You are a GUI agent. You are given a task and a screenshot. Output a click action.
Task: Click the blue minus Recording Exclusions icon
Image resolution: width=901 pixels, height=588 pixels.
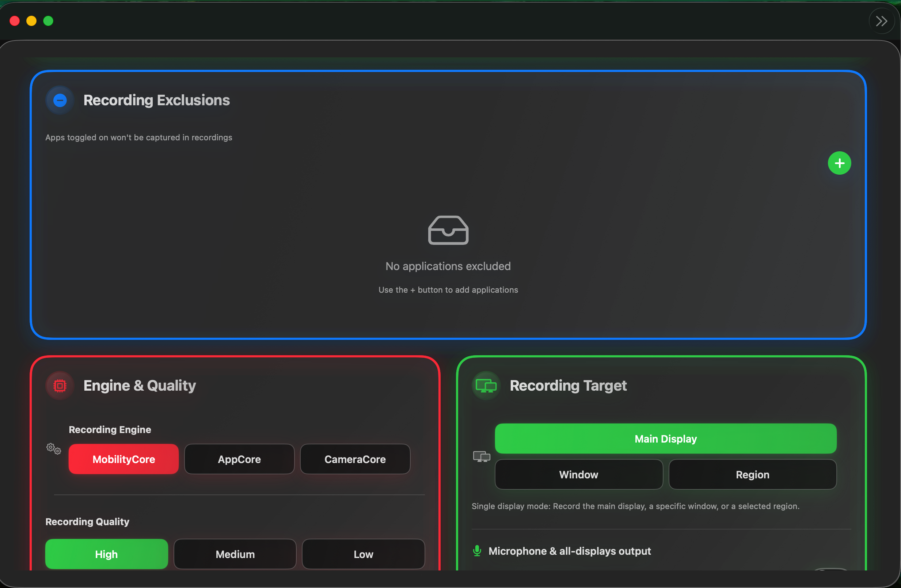[60, 100]
